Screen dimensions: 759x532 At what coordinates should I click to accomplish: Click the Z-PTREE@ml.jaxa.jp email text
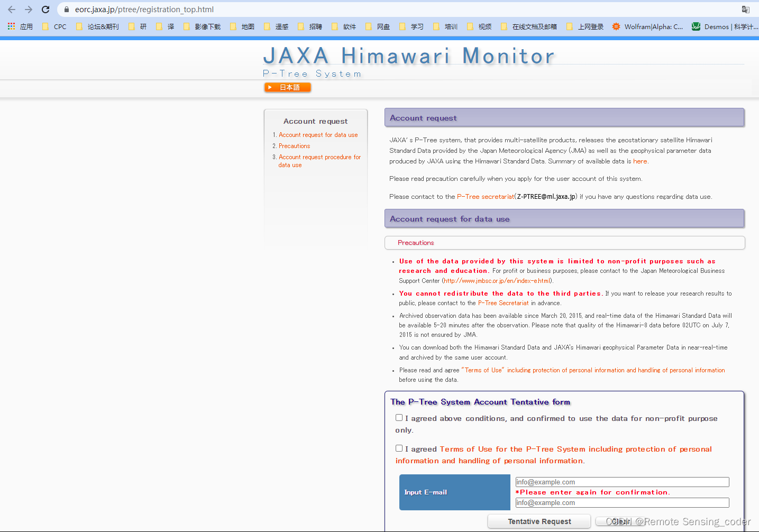546,197
